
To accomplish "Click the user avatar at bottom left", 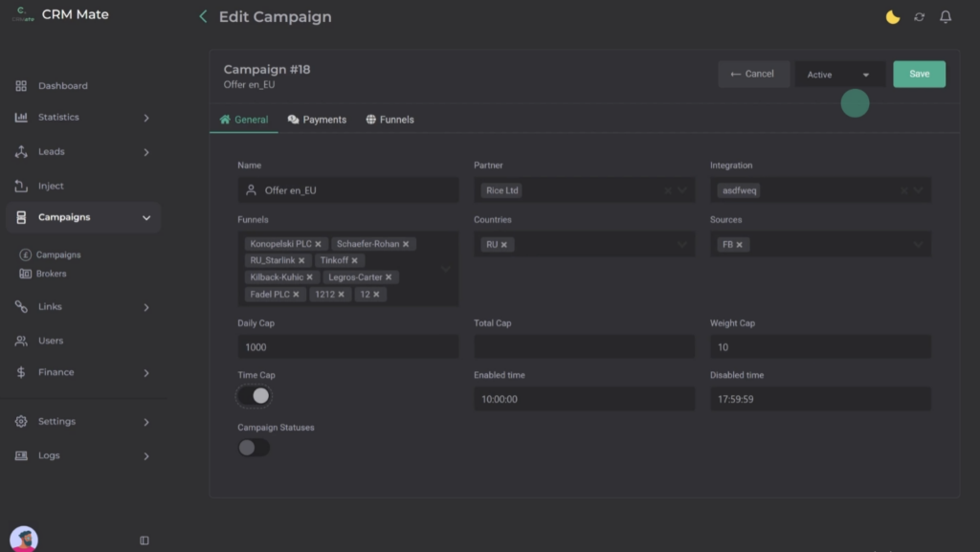I will coord(23,539).
